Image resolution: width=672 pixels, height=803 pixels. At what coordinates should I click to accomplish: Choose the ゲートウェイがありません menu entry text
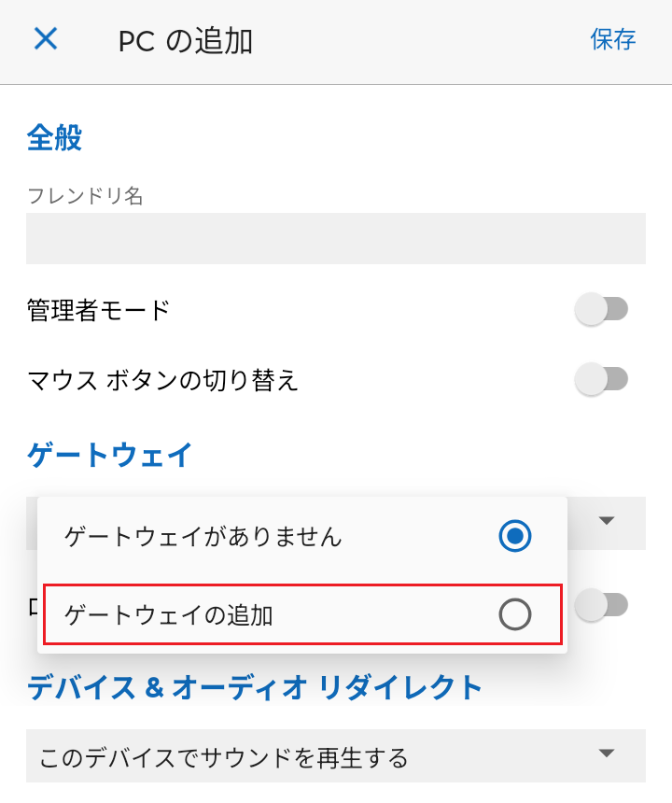tap(203, 536)
